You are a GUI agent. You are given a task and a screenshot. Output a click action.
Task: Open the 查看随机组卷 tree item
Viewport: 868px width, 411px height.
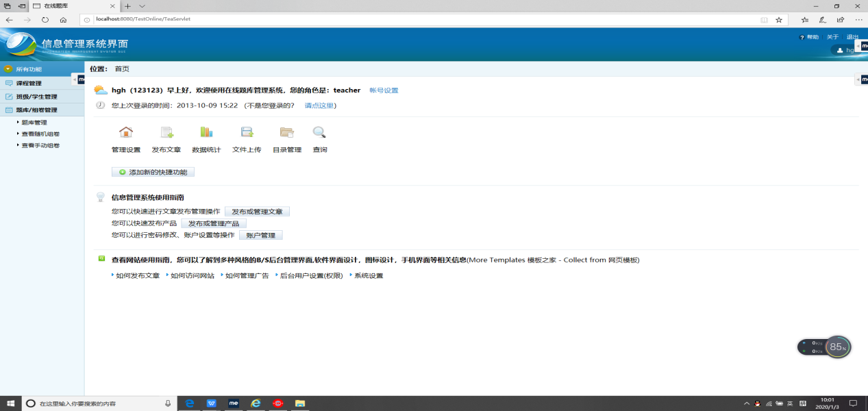point(40,134)
